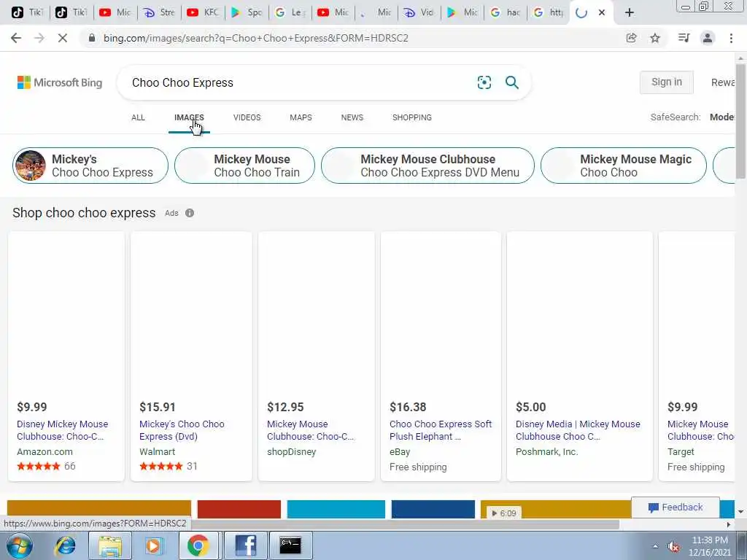Open the $9.99 Amazon.com product link
This screenshot has height=560, width=747.
click(63, 430)
